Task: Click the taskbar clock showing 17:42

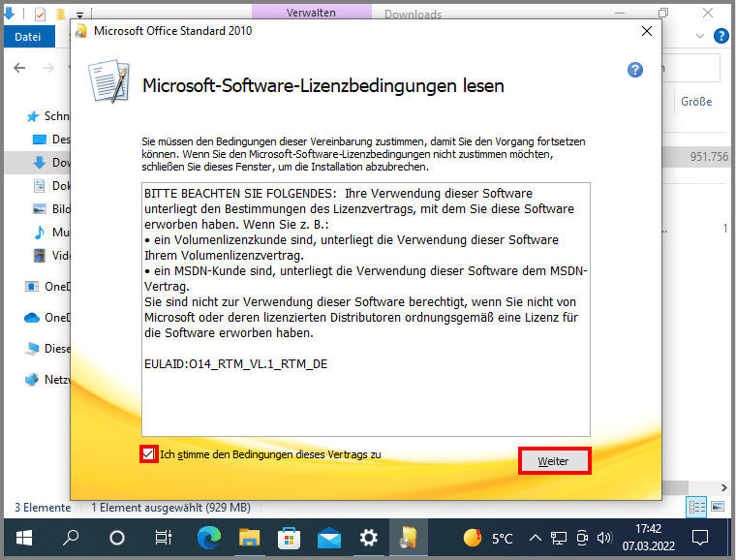Action: click(x=649, y=538)
